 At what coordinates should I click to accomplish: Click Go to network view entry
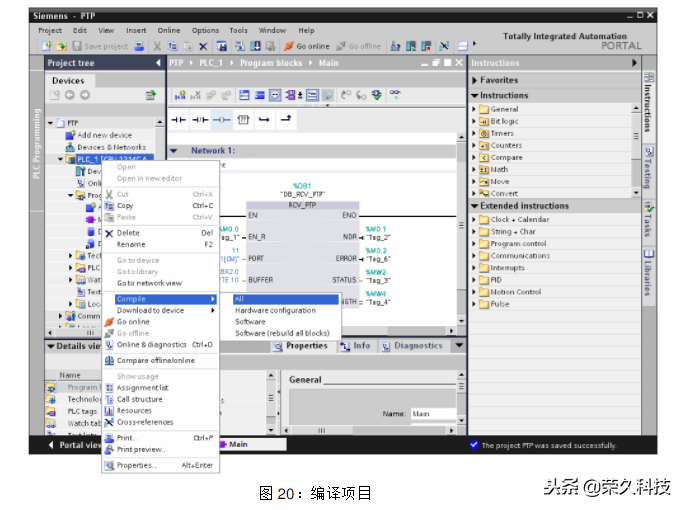click(160, 283)
